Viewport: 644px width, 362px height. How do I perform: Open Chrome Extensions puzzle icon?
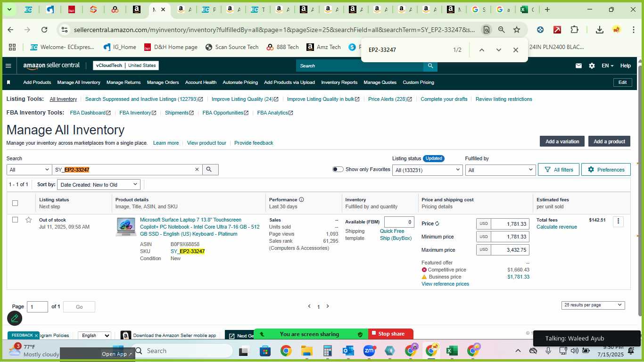pyautogui.click(x=574, y=30)
